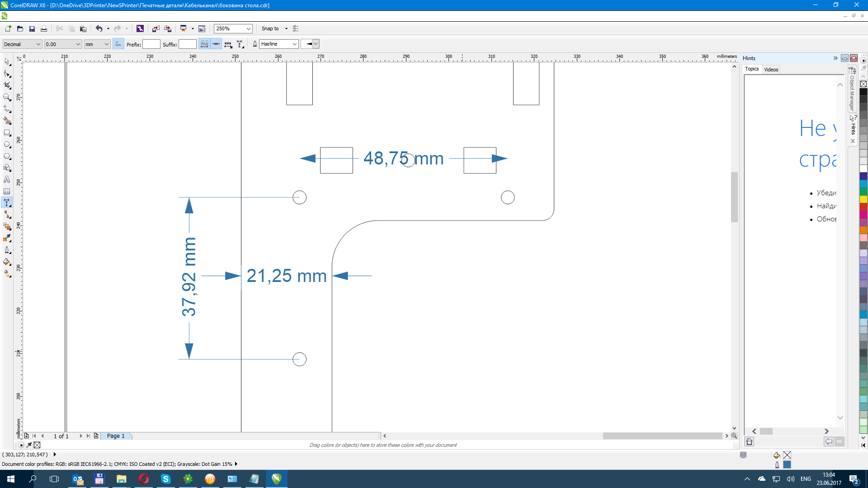Select the Crop tool
The image size is (868, 488).
click(x=7, y=85)
